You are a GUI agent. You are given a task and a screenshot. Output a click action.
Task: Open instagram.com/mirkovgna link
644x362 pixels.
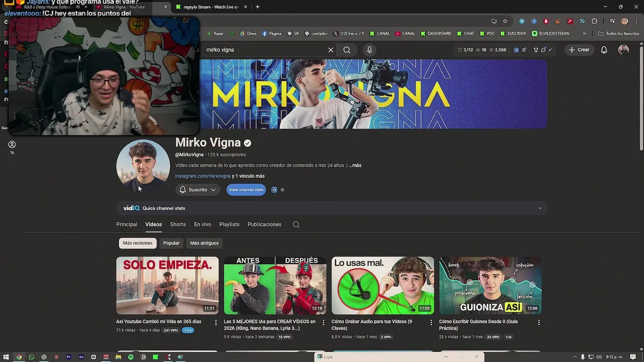tap(203, 176)
